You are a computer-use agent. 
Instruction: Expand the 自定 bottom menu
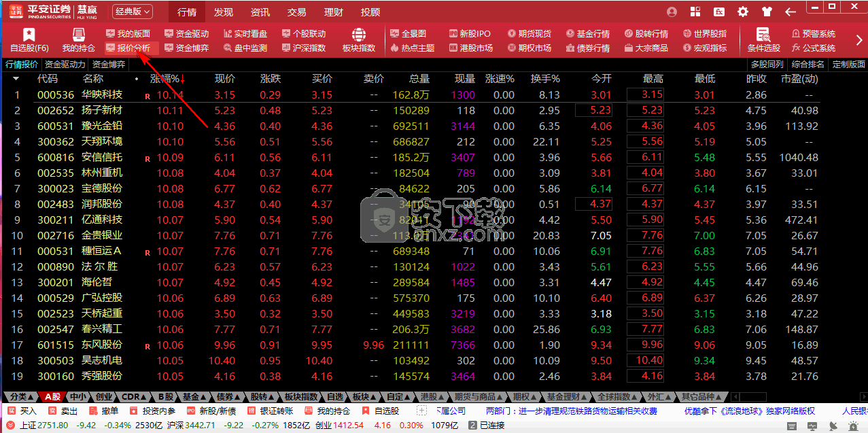399,396
